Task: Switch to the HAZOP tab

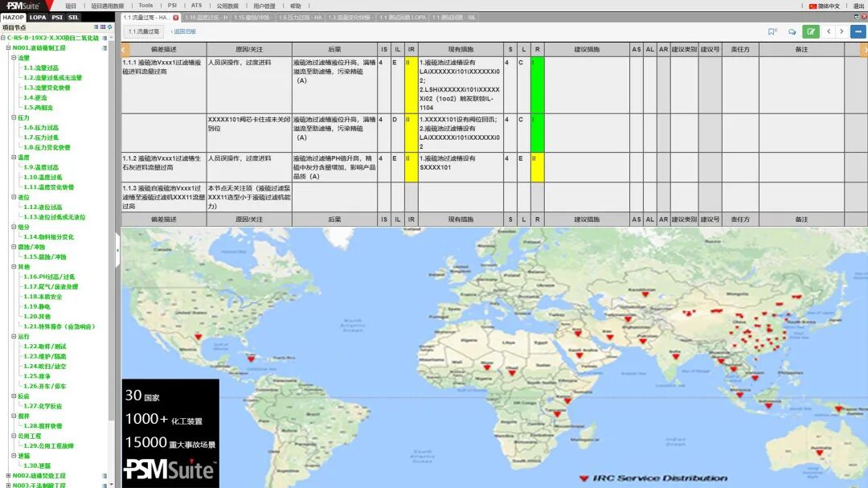Action: click(14, 17)
